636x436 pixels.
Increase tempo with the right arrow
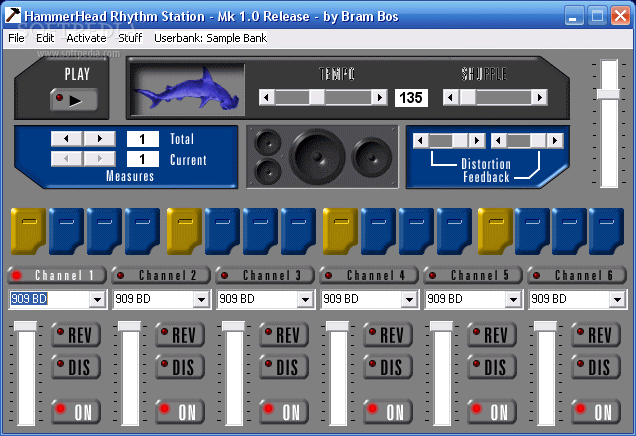click(380, 97)
